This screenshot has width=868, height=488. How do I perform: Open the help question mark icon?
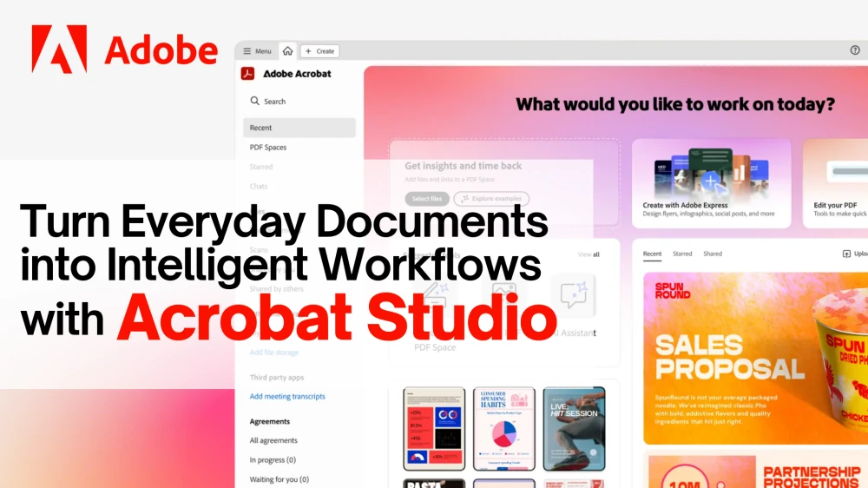pos(855,50)
